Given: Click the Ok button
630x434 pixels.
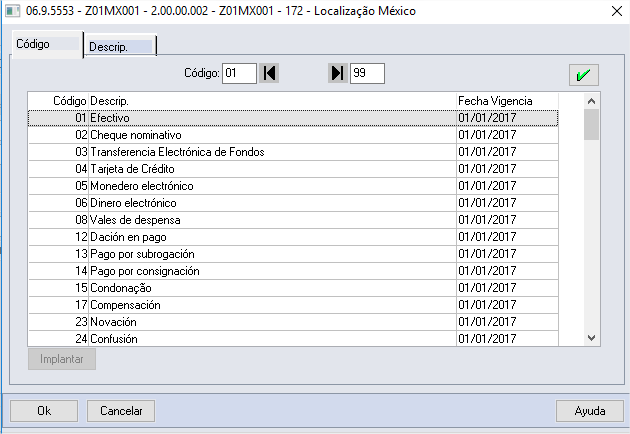Looking at the screenshot, I should point(44,411).
